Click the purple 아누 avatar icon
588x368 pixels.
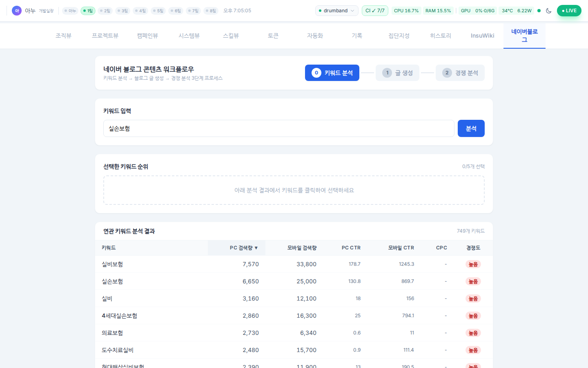pos(17,11)
